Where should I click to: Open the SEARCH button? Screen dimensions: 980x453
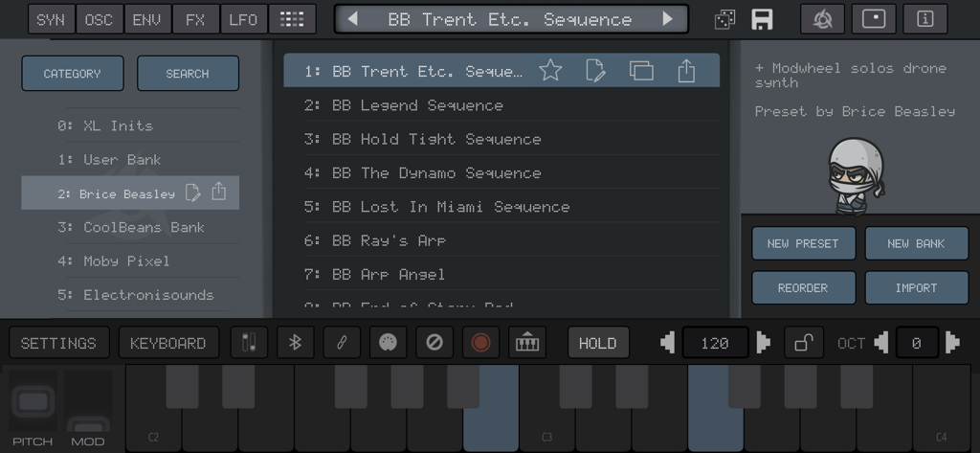tap(188, 73)
